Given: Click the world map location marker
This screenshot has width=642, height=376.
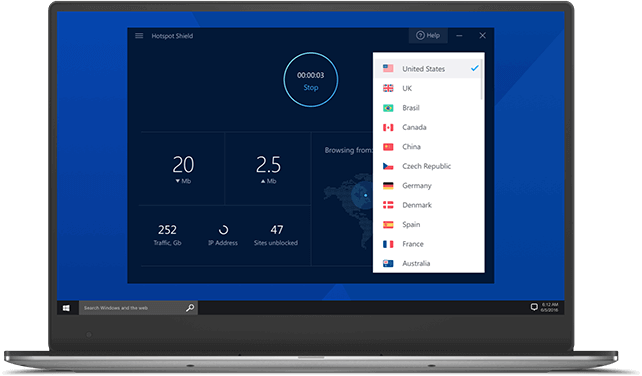Looking at the screenshot, I should pos(365,195).
